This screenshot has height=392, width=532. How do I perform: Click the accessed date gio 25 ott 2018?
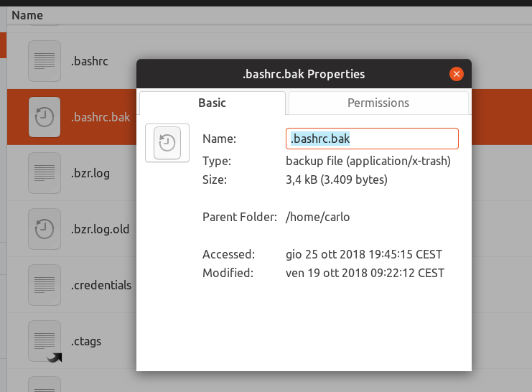[x=364, y=254]
